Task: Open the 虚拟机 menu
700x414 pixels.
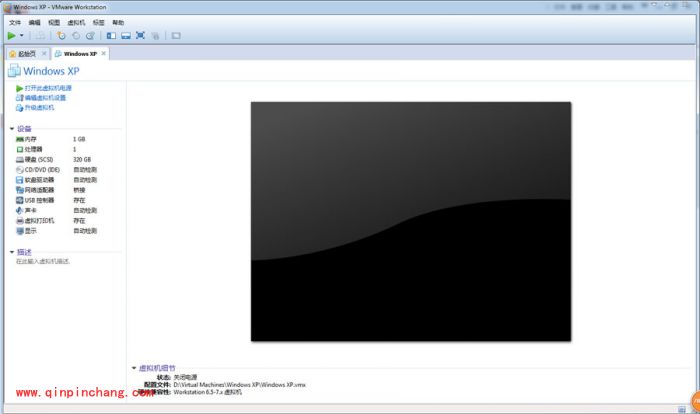Action: (76, 22)
